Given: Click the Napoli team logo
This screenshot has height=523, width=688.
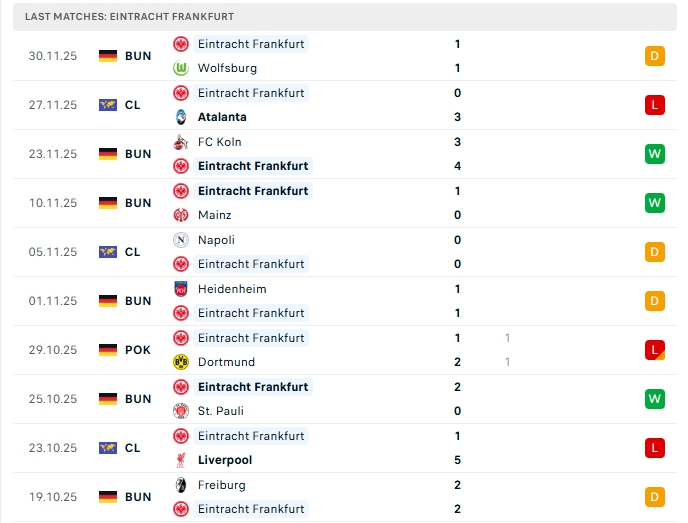Looking at the screenshot, I should (181, 240).
